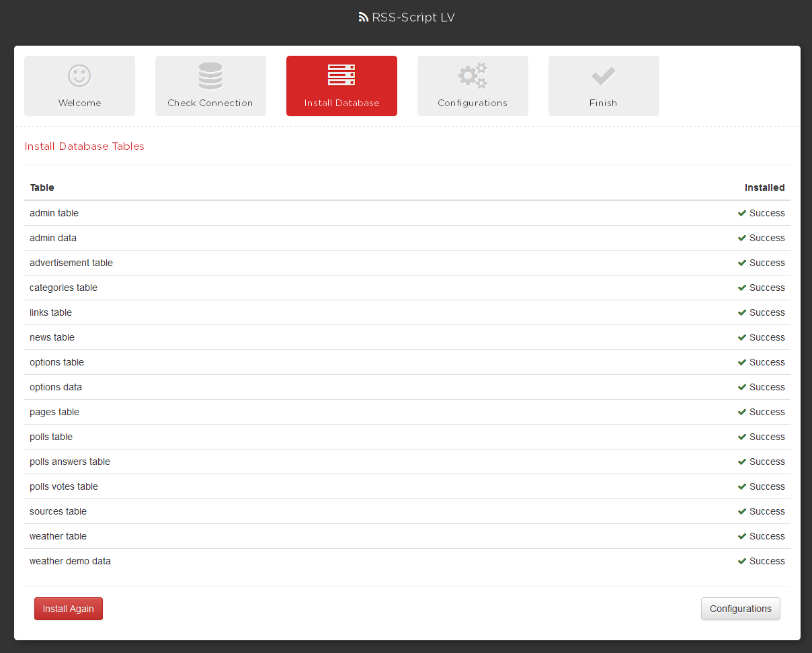Open the Welcome step tab

(79, 103)
